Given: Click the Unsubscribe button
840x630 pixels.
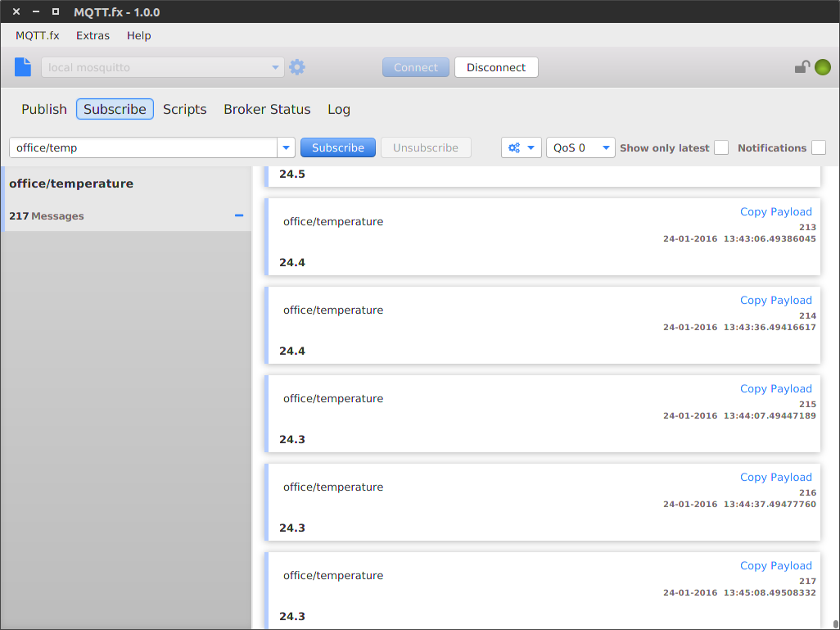Looking at the screenshot, I should (x=426, y=147).
